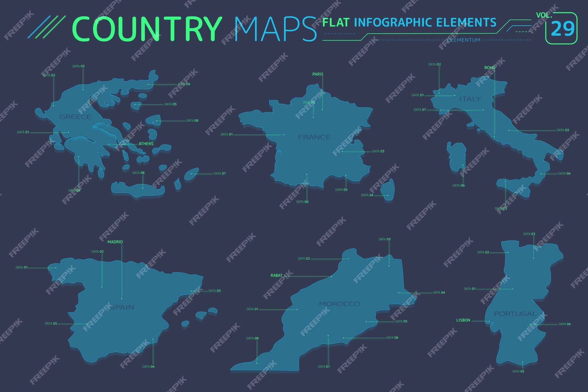Click Greece's DATA 01 callout label
Screen dimensions: 588x392
point(23,132)
